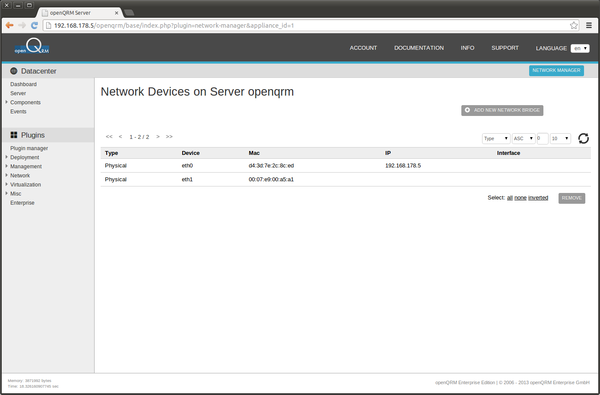Open the Account menu

pos(363,48)
